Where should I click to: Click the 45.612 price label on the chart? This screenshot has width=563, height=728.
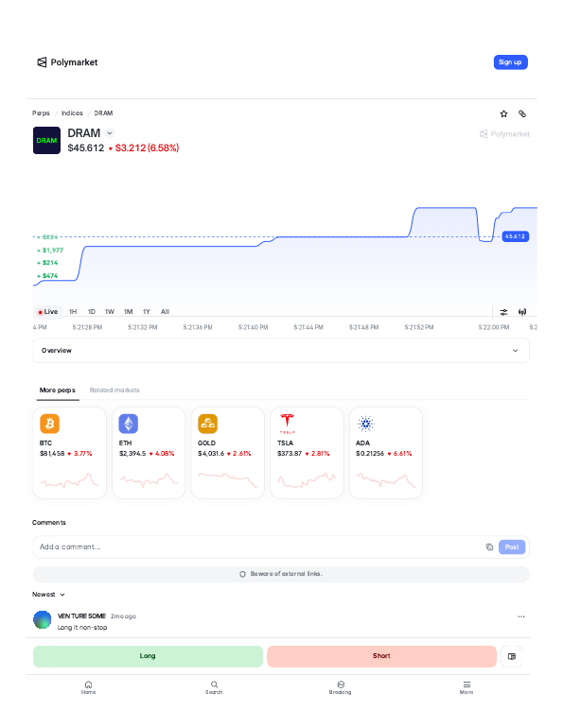click(515, 236)
